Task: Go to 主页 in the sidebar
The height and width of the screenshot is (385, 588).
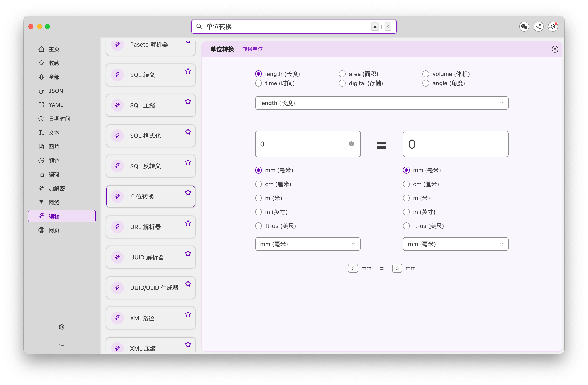Action: pos(62,49)
